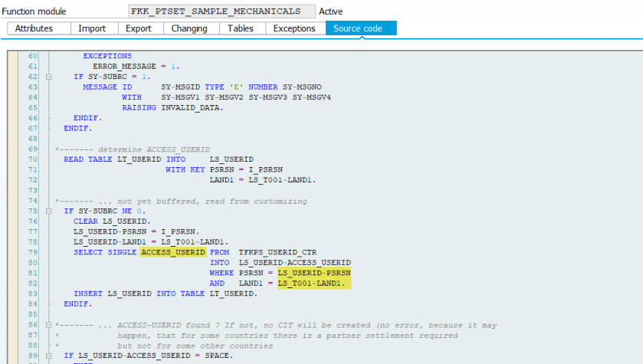Click RAISING keyword on line 65
This screenshot has height=364, width=643.
(x=139, y=108)
